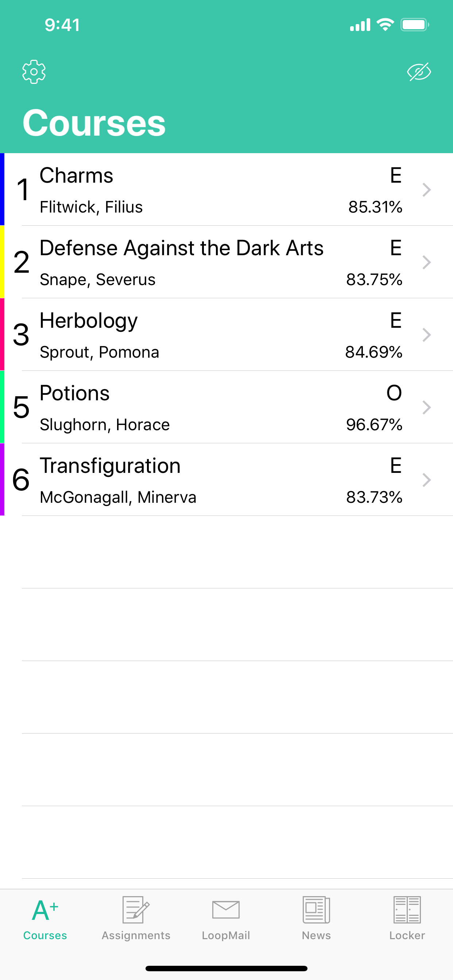The width and height of the screenshot is (453, 980).
Task: Open the LoopMail envelope icon
Action: [x=226, y=910]
